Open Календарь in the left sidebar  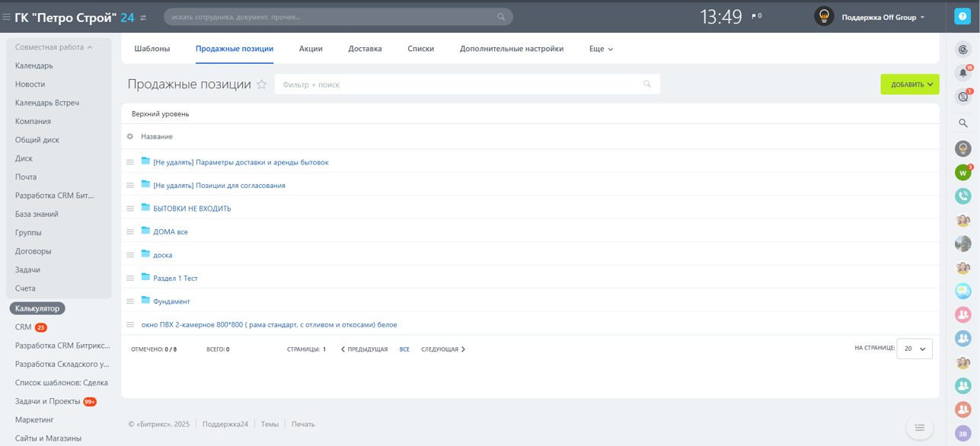[34, 65]
